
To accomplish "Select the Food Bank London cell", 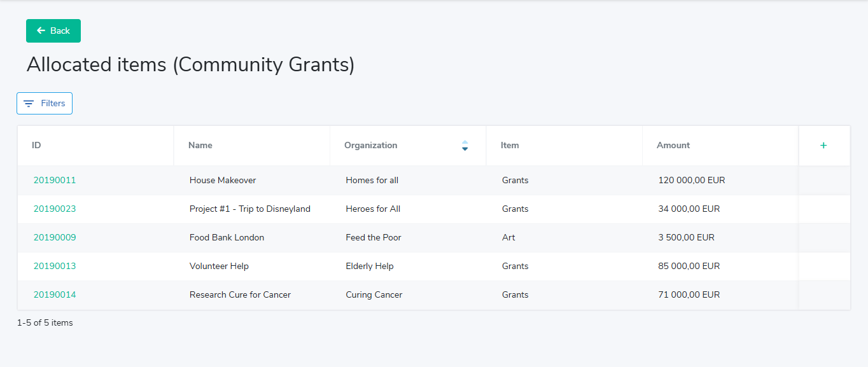I will 227,237.
